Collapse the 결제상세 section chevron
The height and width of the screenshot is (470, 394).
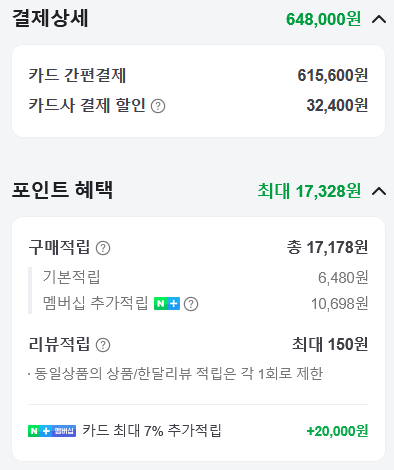point(379,19)
